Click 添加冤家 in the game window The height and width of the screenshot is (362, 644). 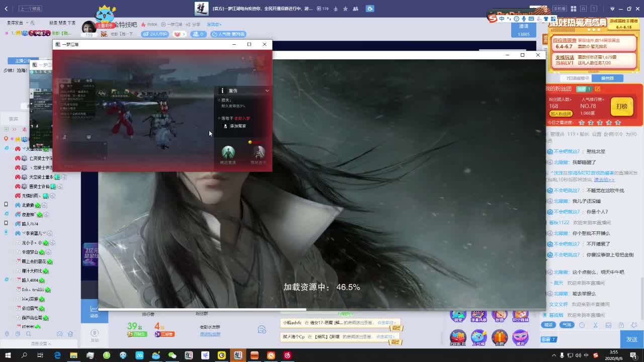pos(235,126)
